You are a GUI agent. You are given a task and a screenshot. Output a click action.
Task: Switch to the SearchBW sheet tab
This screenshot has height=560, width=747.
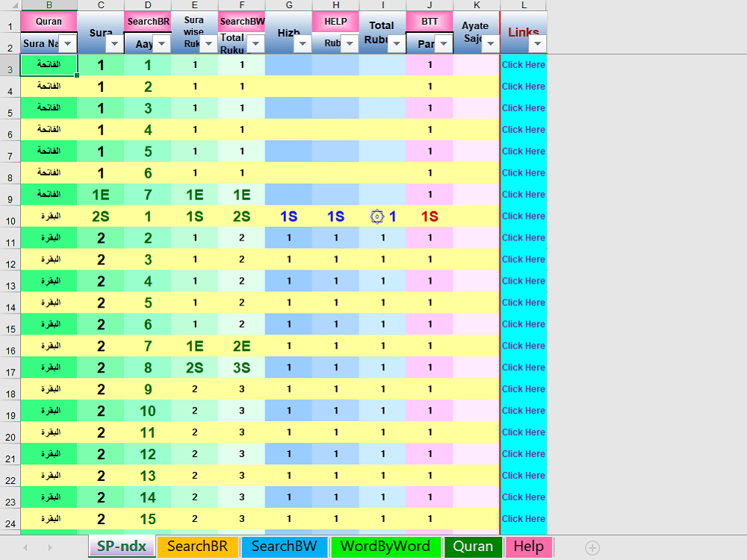tap(284, 547)
